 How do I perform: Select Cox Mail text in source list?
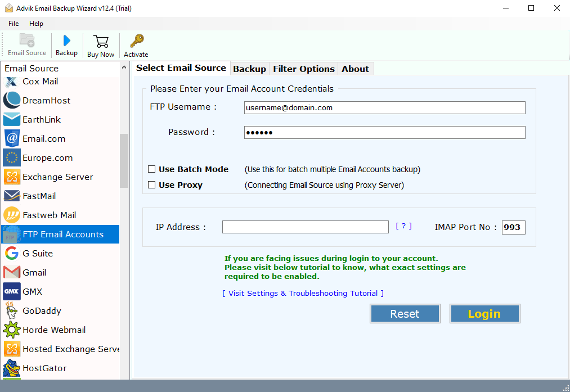tap(41, 82)
